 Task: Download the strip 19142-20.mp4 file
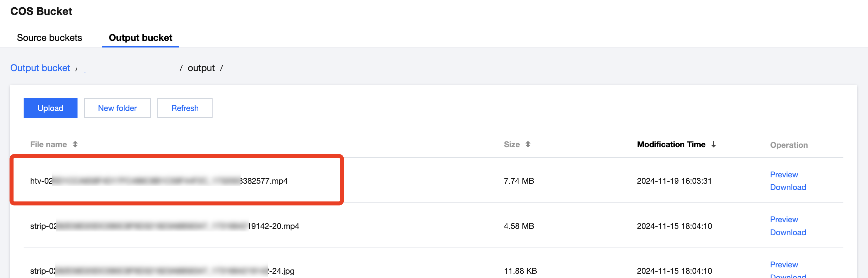(x=788, y=232)
